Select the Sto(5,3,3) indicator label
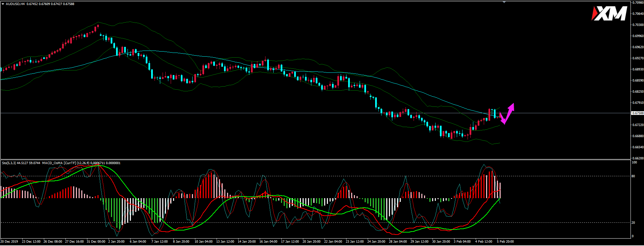 click(x=9, y=163)
